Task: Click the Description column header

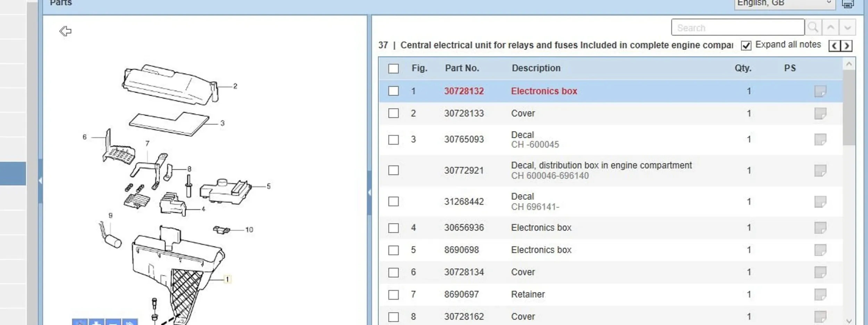Action: point(536,68)
